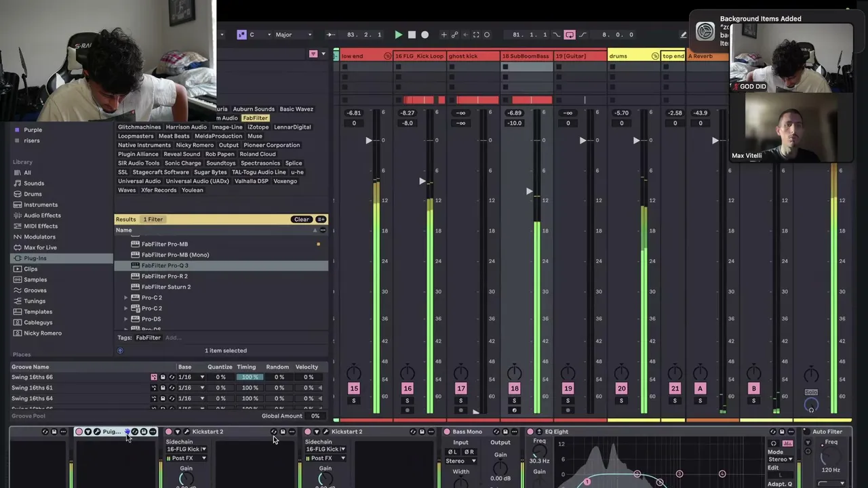
Task: Toggle track 15 activator button
Action: pos(354,388)
